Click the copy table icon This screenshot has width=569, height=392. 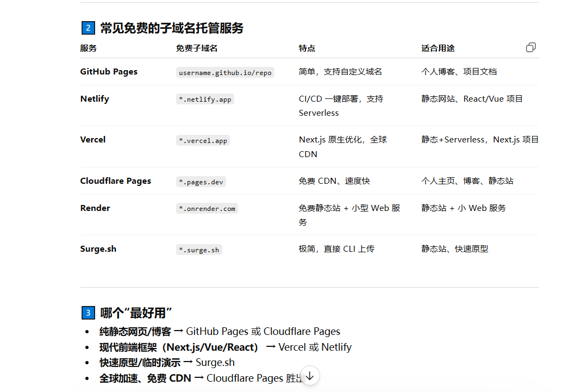pos(530,48)
